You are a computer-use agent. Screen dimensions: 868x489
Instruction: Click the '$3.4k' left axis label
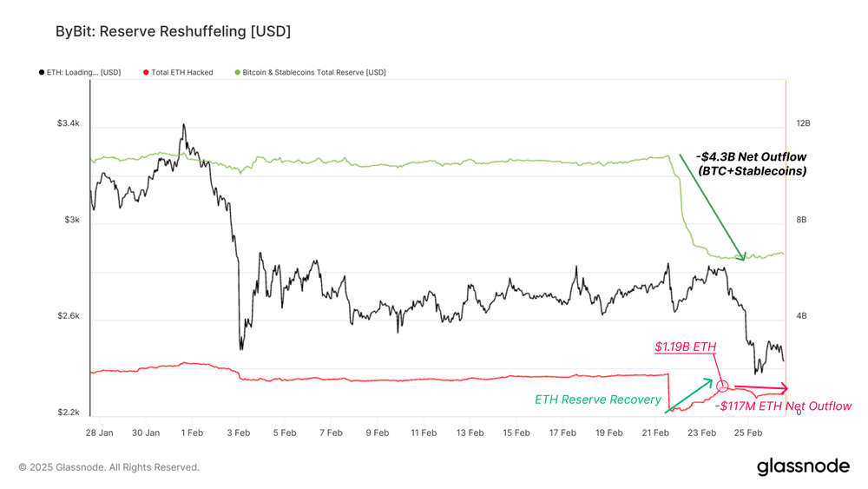[x=69, y=123]
